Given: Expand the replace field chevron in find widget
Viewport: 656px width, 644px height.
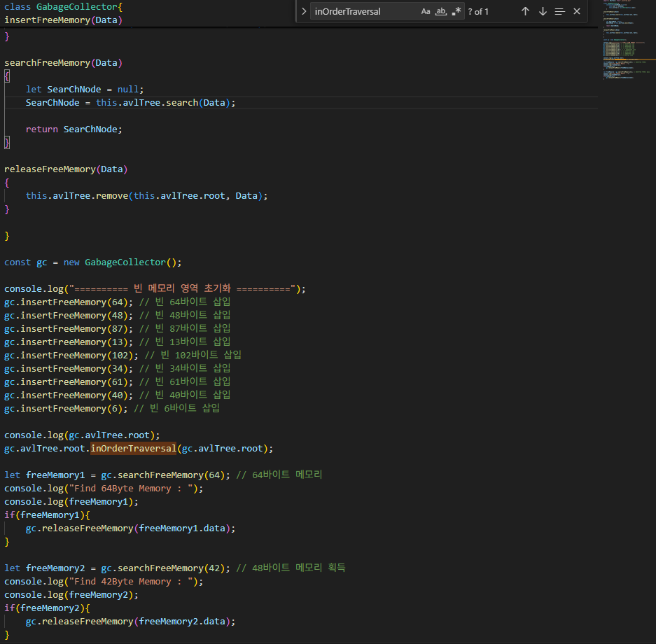Looking at the screenshot, I should [304, 12].
